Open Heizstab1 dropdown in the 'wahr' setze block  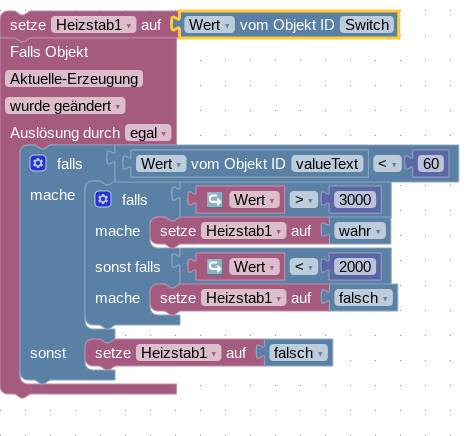click(244, 231)
